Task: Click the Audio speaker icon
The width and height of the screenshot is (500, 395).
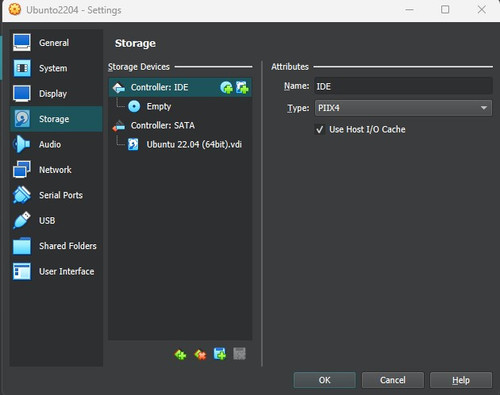Action: pos(21,144)
